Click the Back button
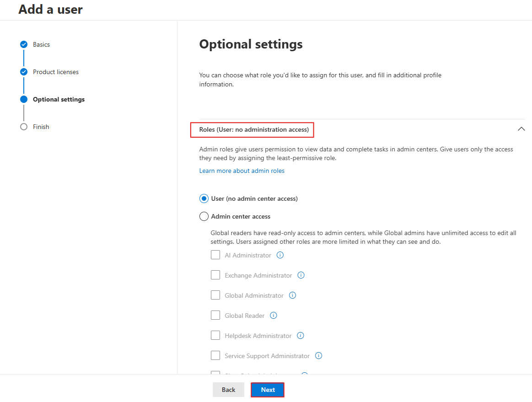 click(x=228, y=390)
